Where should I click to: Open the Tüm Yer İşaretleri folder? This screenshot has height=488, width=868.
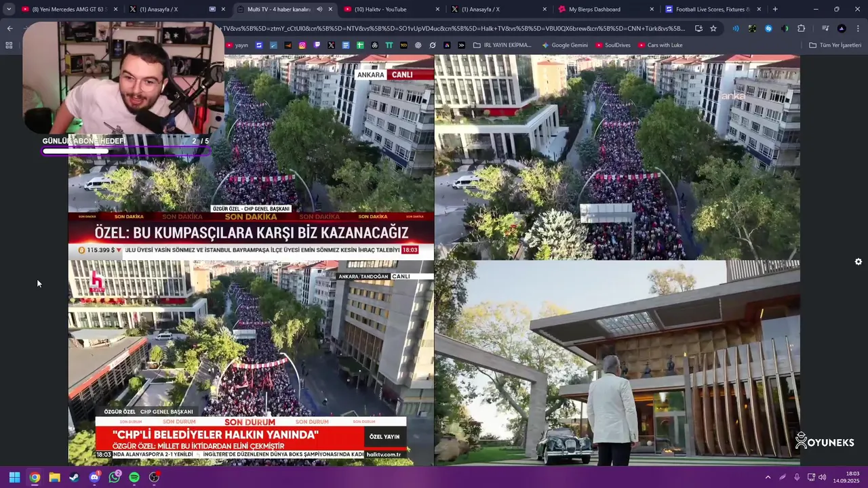point(835,45)
